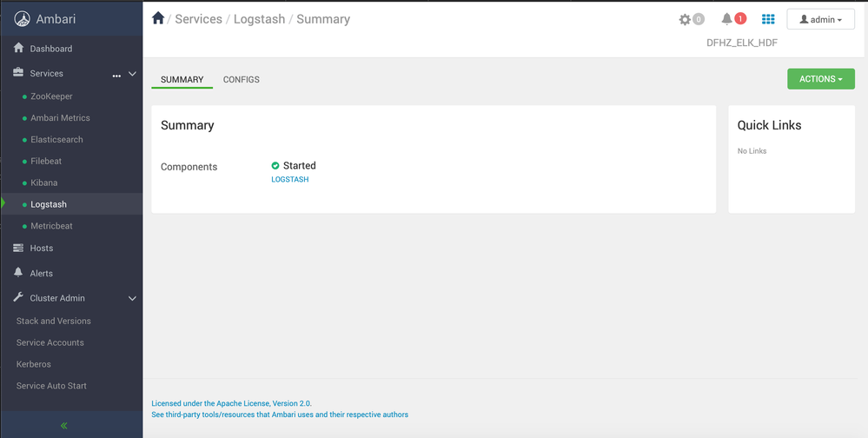Screen dimensions: 868x438
Task: Click the green Started status check icon
Action: pos(275,166)
